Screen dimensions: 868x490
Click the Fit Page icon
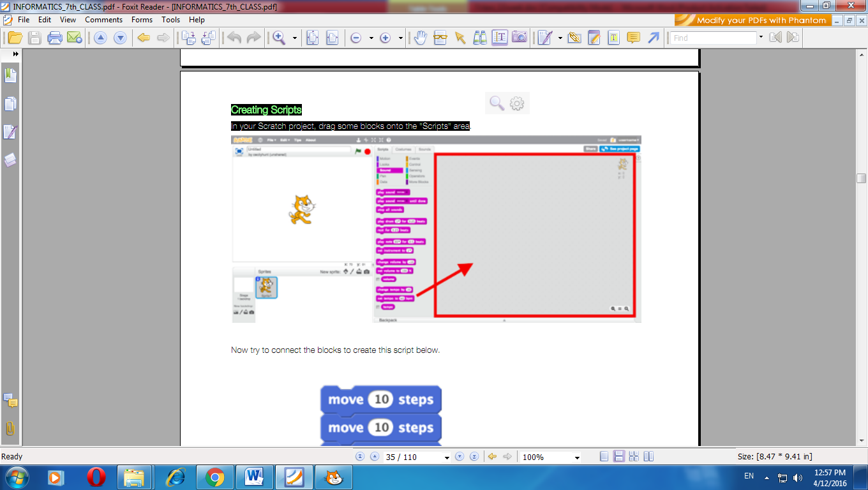pyautogui.click(x=312, y=38)
